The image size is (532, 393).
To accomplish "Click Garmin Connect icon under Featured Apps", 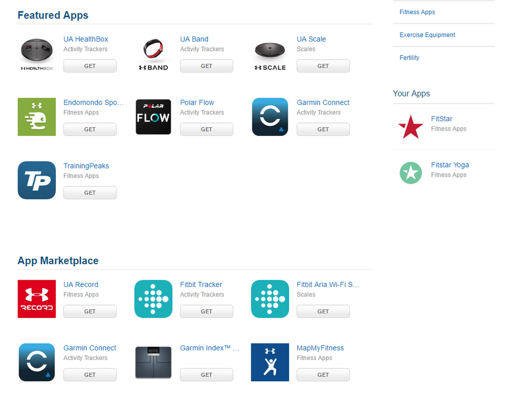I will point(270,117).
